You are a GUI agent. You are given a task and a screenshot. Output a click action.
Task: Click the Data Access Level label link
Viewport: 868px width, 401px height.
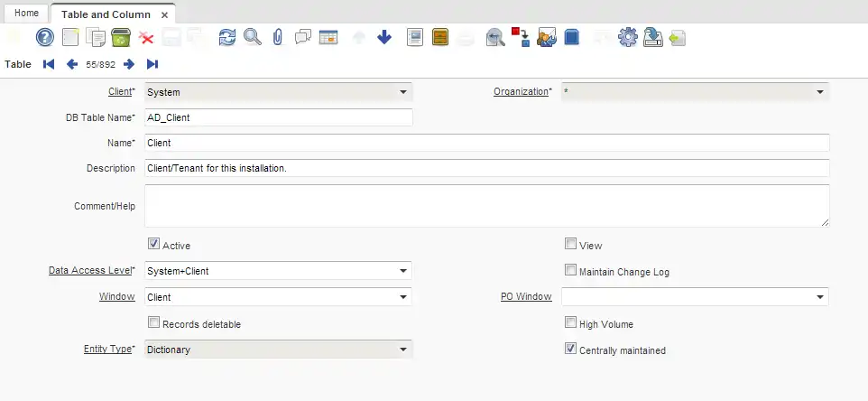(x=90, y=270)
